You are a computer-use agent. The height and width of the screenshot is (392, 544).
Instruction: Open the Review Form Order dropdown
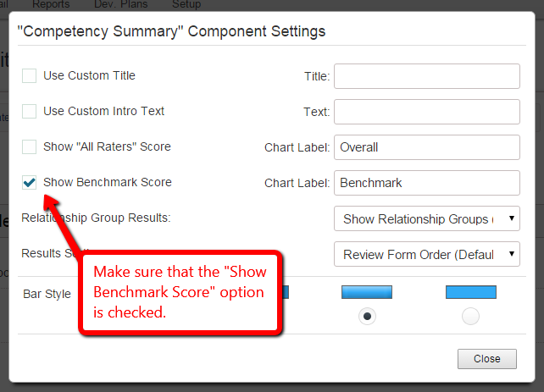coord(427,254)
